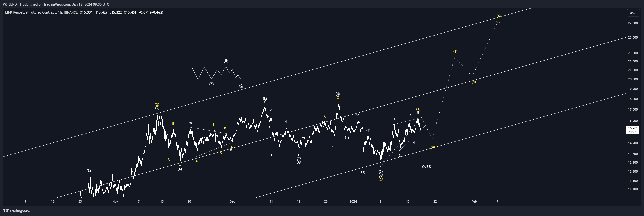Image resolution: width=644 pixels, height=216 pixels.
Task: Select the low value L15.322
Action: pos(115,12)
